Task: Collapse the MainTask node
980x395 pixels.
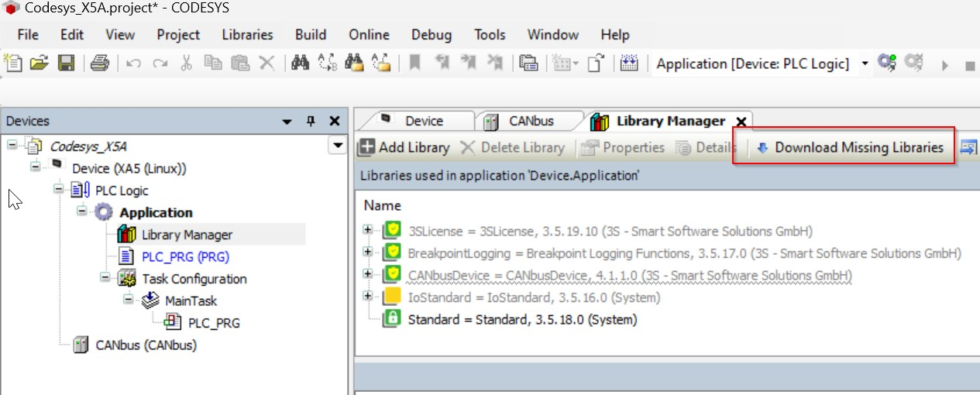Action: 129,301
